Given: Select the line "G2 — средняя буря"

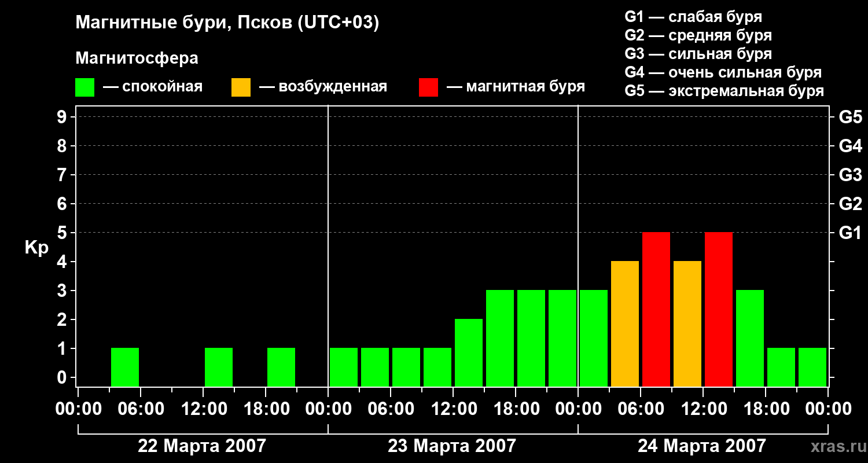Looking at the screenshot, I should [x=698, y=35].
